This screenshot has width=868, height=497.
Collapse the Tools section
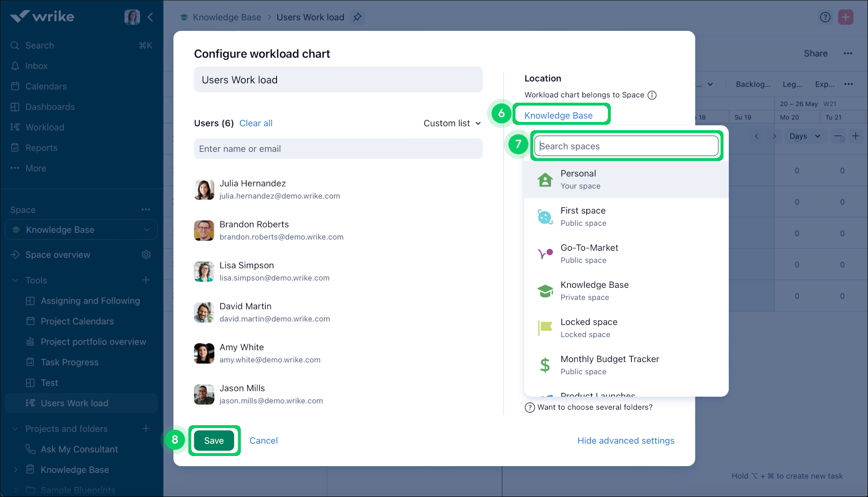click(x=15, y=280)
